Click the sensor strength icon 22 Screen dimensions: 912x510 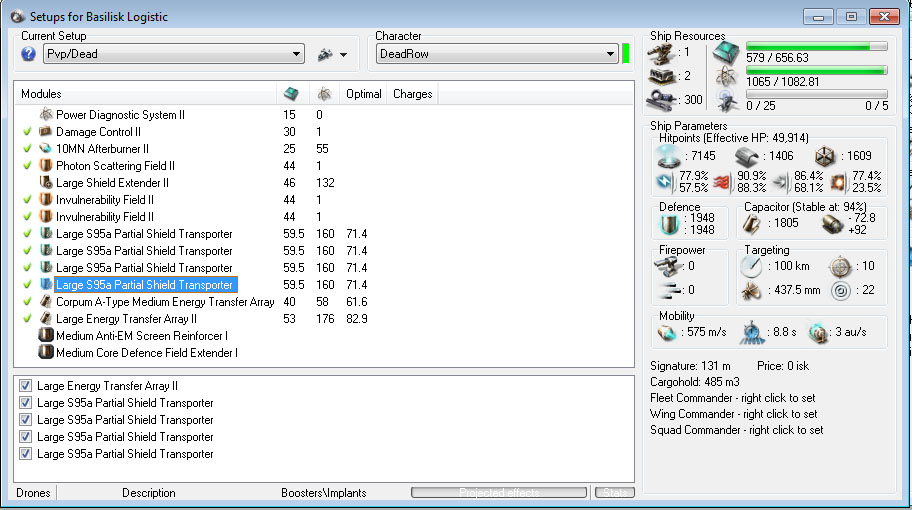click(x=840, y=290)
